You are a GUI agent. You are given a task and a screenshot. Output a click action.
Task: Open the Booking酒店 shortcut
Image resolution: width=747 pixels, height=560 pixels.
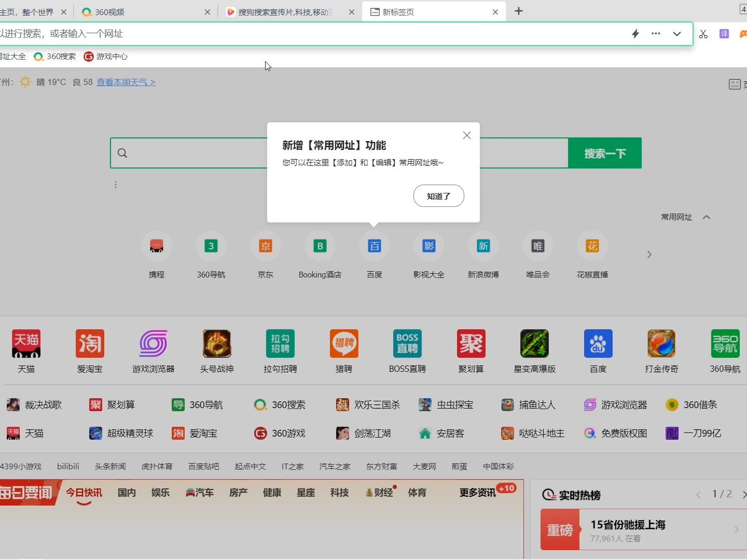320,246
